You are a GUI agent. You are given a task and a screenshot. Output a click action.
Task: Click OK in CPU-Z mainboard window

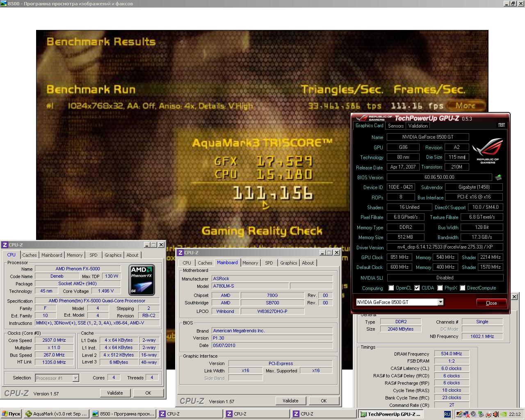324,401
